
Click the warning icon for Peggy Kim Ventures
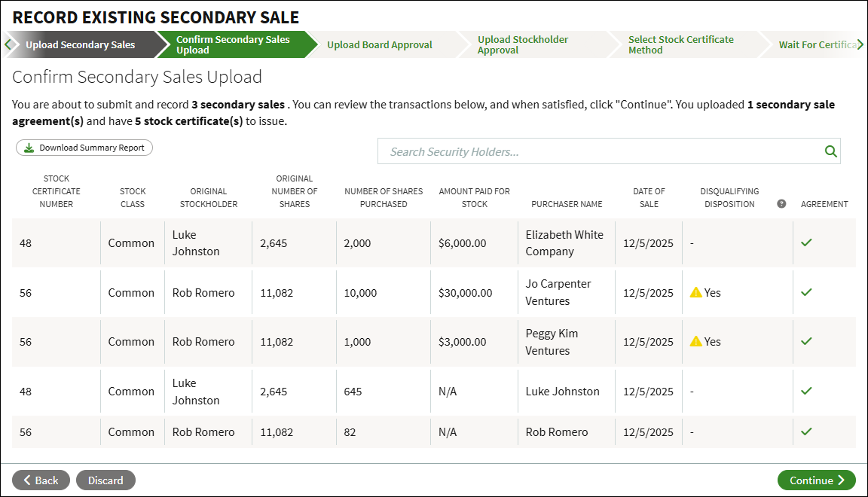tap(696, 341)
